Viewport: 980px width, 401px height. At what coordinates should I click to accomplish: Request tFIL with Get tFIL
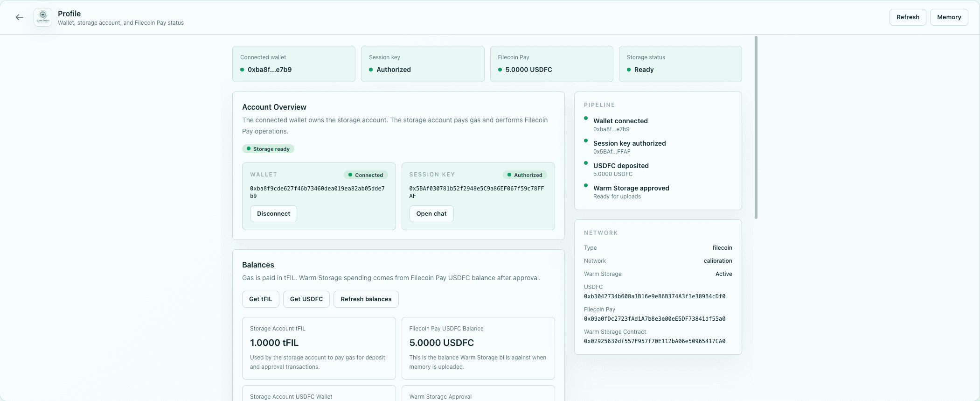click(x=260, y=299)
